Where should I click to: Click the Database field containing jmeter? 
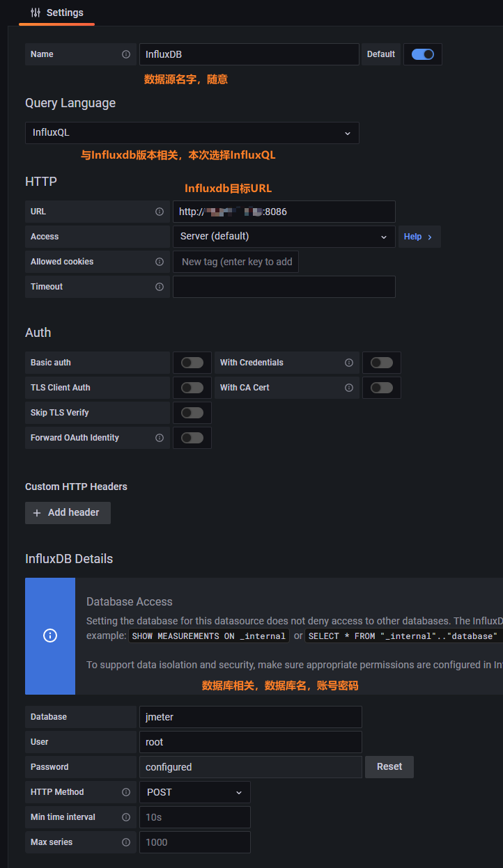tap(251, 717)
